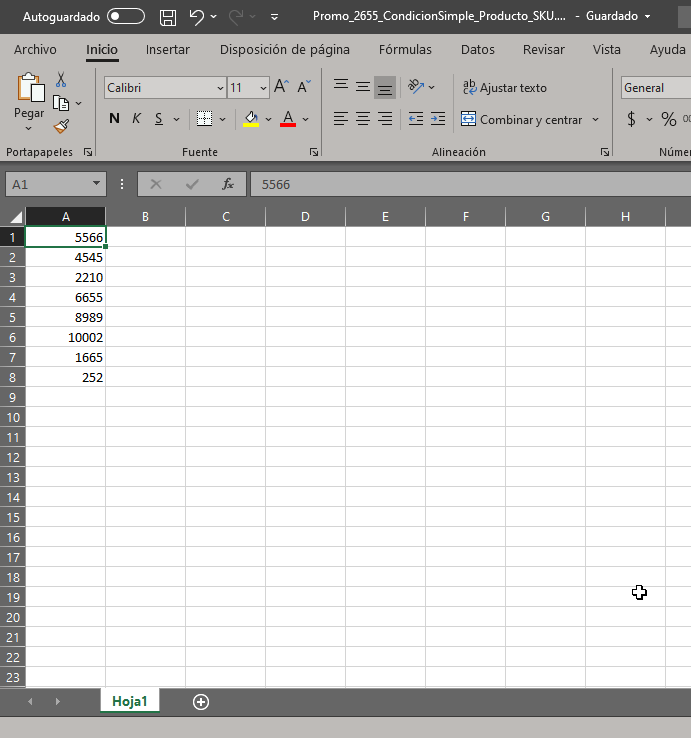The width and height of the screenshot is (691, 738).
Task: Switch to the Vista tab
Action: click(606, 49)
